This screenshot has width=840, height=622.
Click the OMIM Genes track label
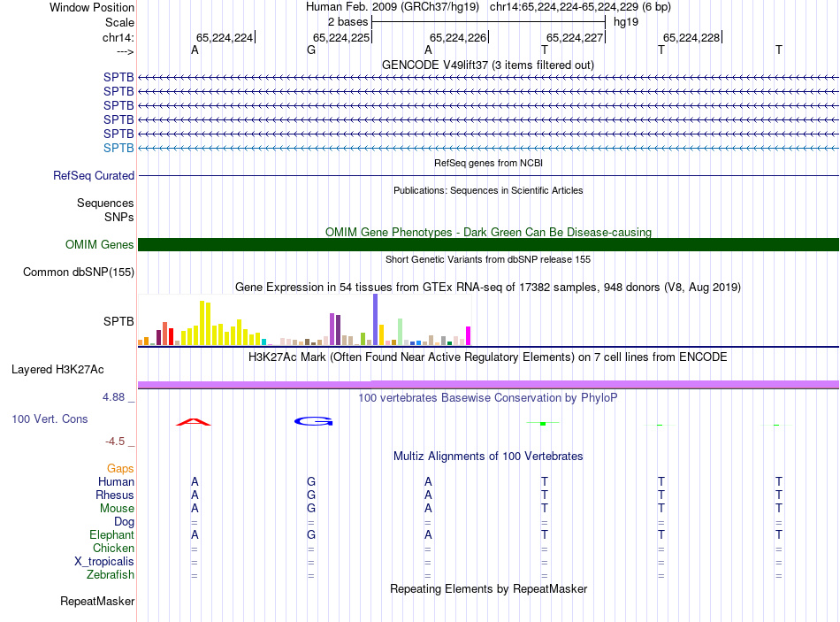[x=99, y=244]
